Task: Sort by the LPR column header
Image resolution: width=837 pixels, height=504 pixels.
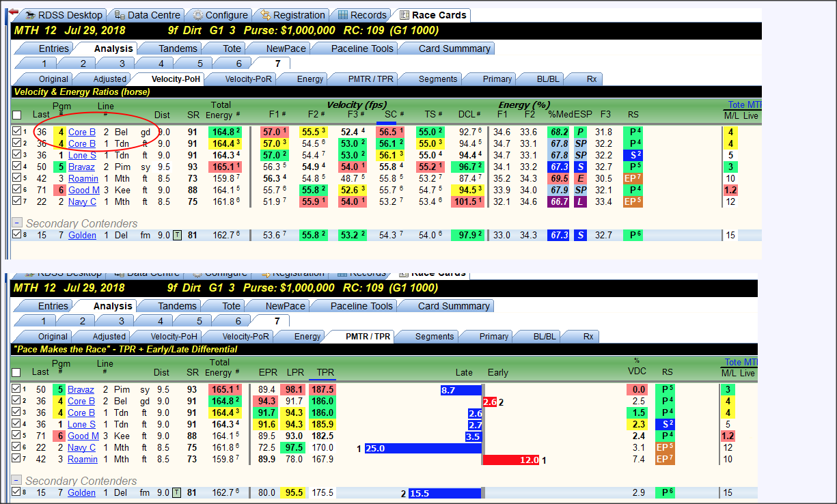Action: pyautogui.click(x=297, y=373)
